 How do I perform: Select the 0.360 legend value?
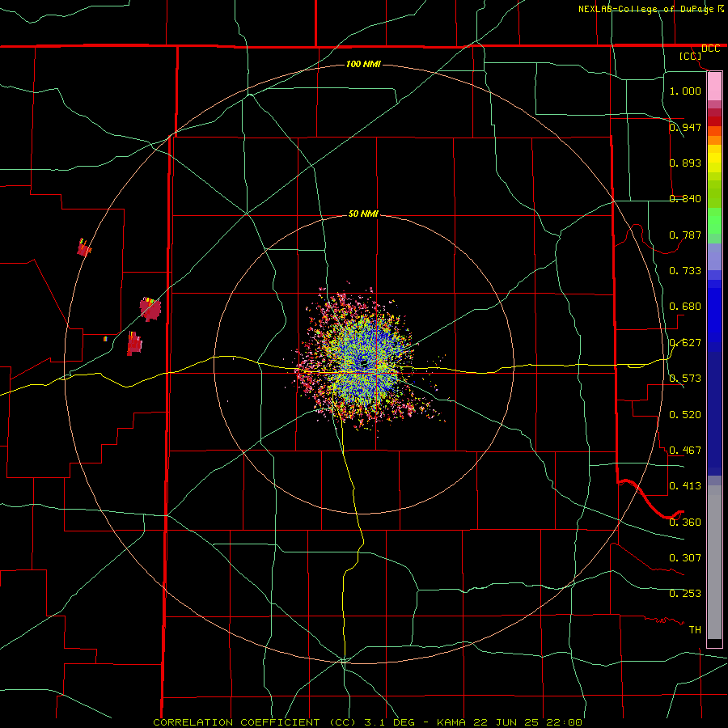[685, 523]
